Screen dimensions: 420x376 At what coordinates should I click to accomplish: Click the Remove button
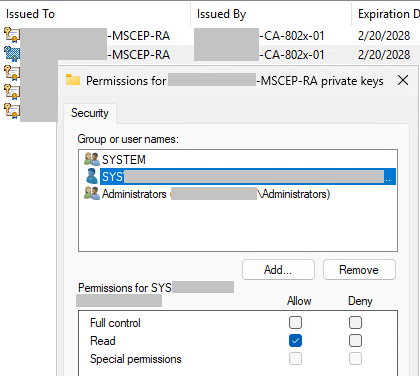(x=359, y=269)
